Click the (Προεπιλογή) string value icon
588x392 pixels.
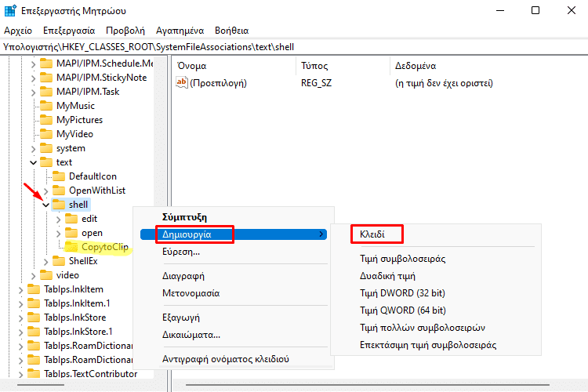[182, 82]
